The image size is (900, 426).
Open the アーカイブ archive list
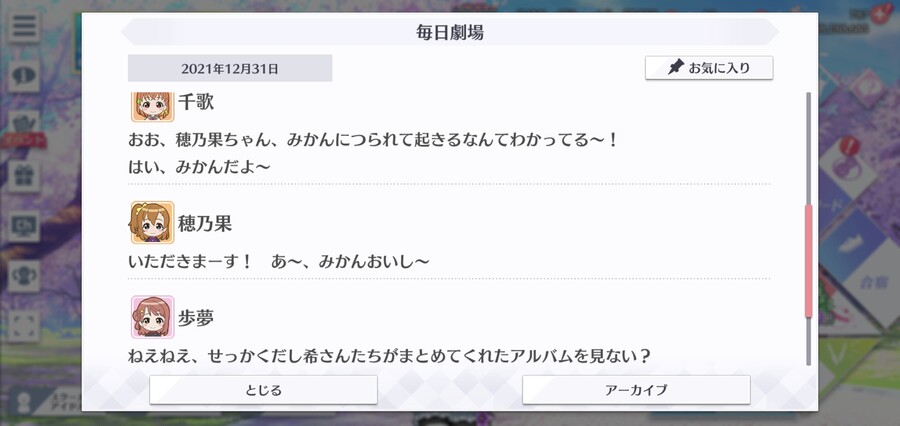636,390
